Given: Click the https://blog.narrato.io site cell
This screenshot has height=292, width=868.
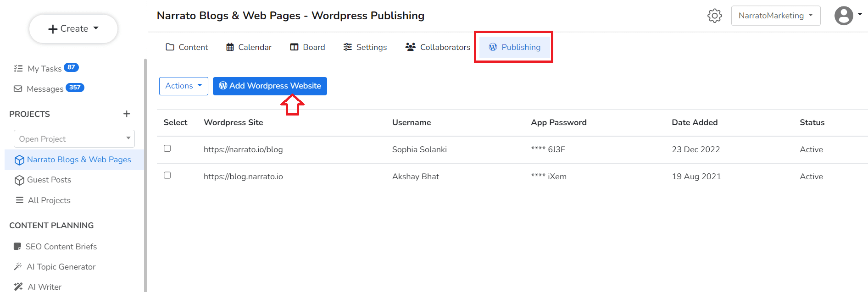Looking at the screenshot, I should coord(243,176).
